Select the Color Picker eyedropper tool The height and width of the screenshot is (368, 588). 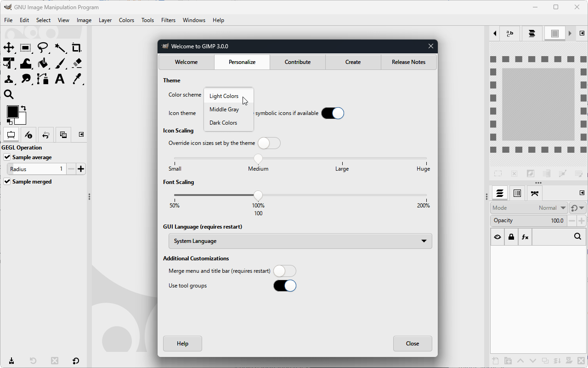[x=77, y=79]
